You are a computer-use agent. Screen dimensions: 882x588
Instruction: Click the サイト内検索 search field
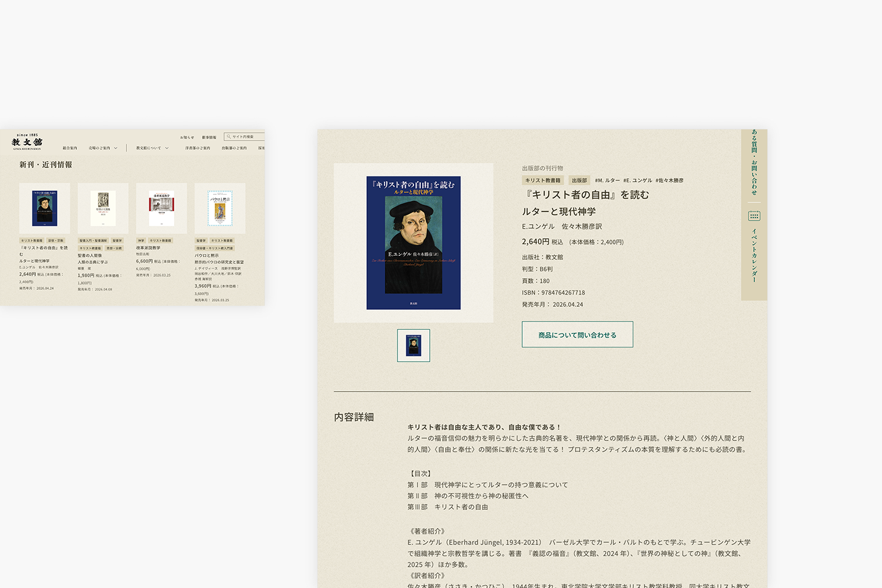click(x=245, y=136)
